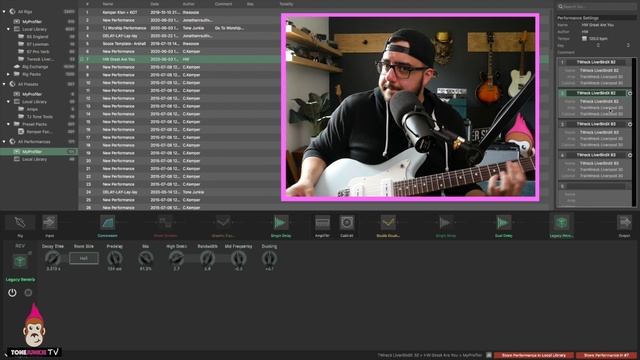Collapse the Preset Packs node
640x360 pixels.
click(x=9, y=124)
